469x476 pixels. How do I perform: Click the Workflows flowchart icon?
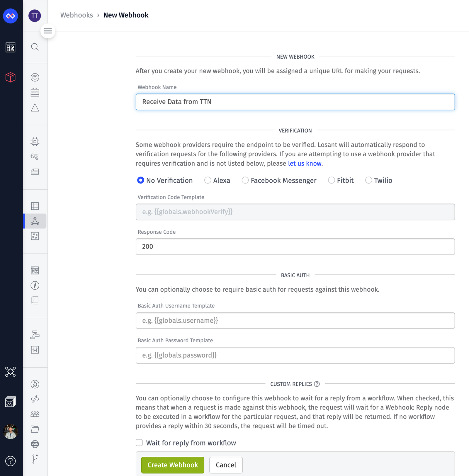pyautogui.click(x=35, y=221)
